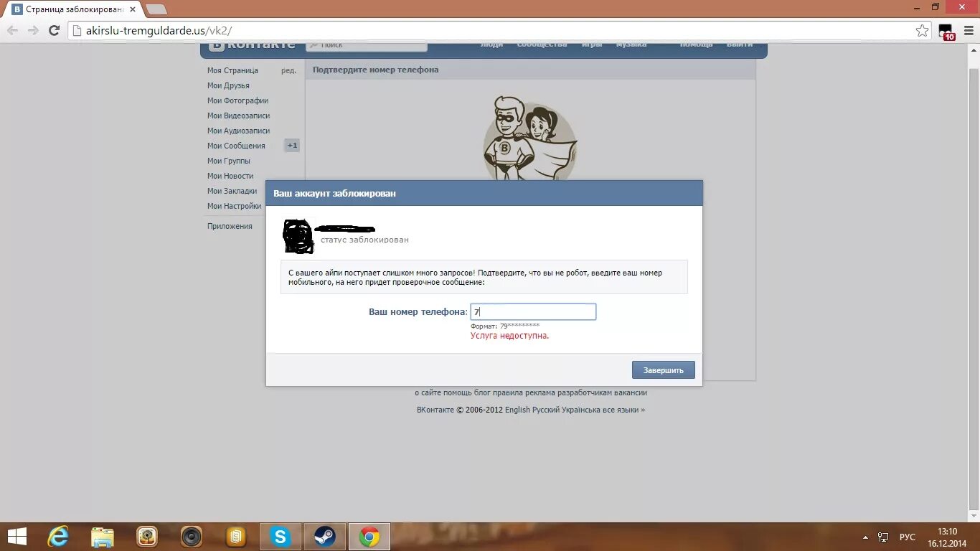
Task: Click the phone number input field
Action: [x=533, y=312]
